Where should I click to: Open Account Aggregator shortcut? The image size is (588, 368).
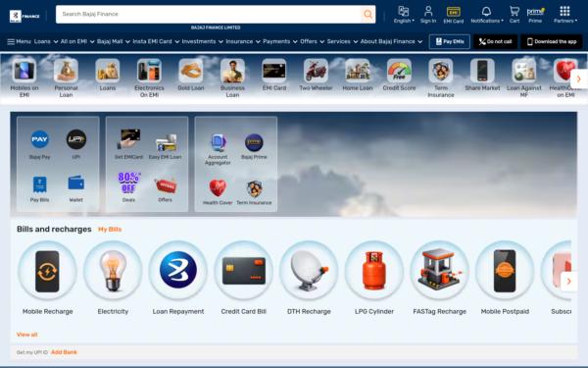tap(218, 142)
